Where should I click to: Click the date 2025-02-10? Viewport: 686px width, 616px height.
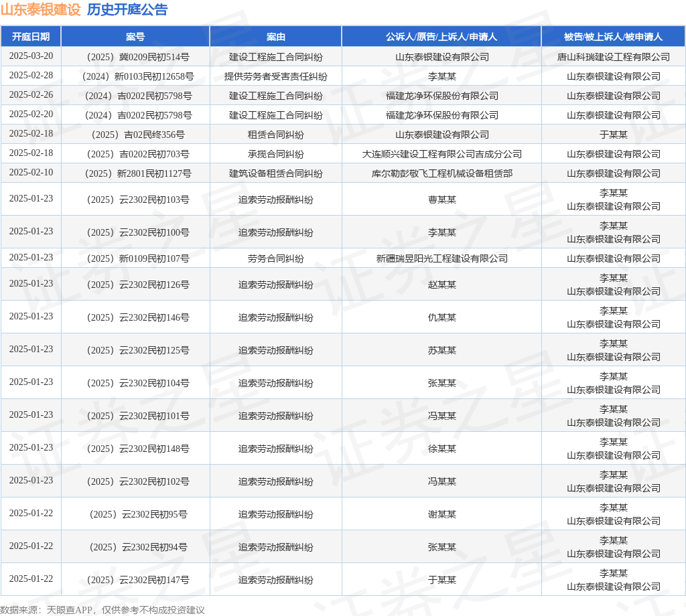coord(31,172)
